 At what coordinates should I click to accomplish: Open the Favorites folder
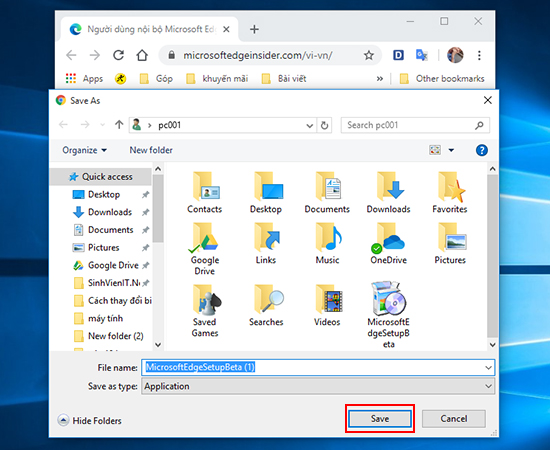point(450,193)
